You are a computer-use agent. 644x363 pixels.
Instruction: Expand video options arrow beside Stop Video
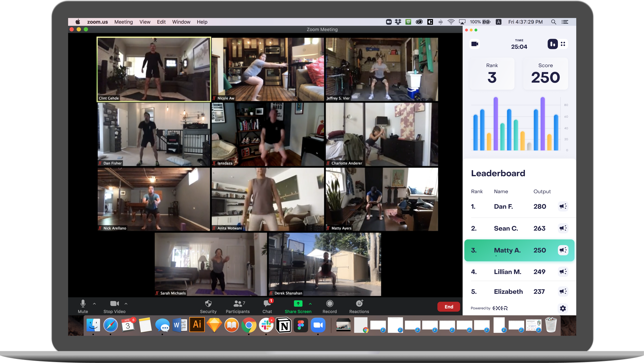126,304
